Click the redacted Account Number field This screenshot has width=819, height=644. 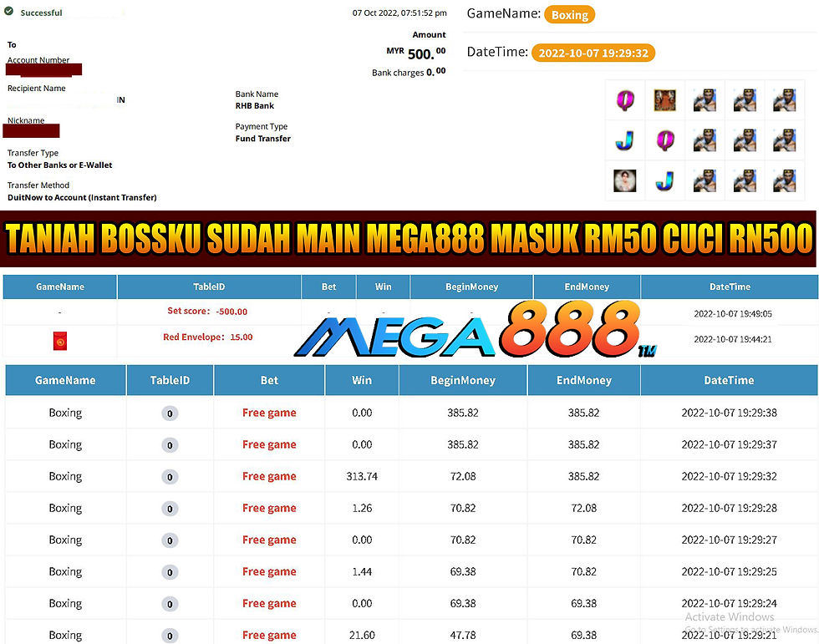tap(43, 69)
